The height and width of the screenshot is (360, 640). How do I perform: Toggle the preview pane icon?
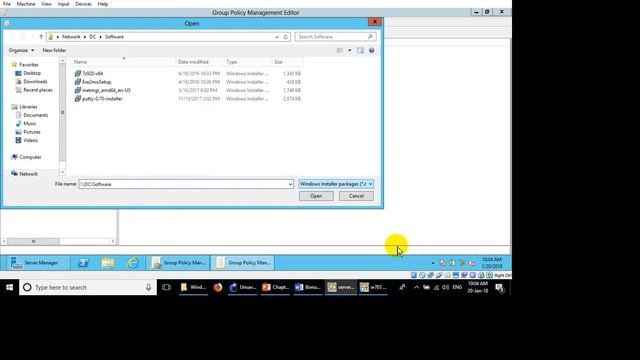pos(360,50)
